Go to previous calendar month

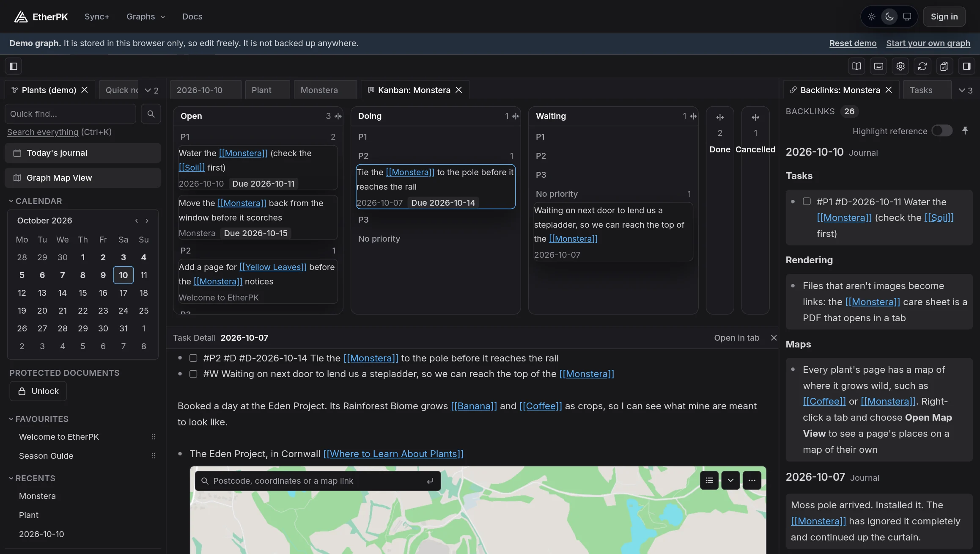[x=137, y=220]
